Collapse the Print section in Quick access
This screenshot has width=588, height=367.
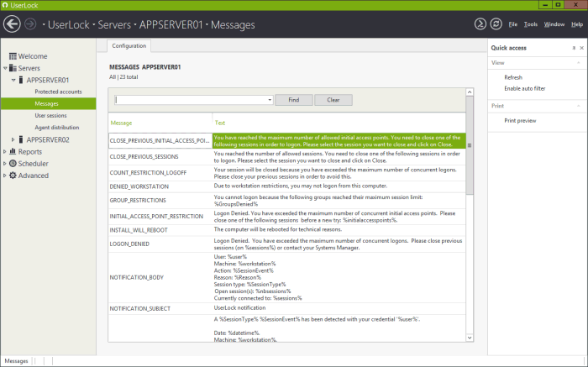[x=578, y=106]
